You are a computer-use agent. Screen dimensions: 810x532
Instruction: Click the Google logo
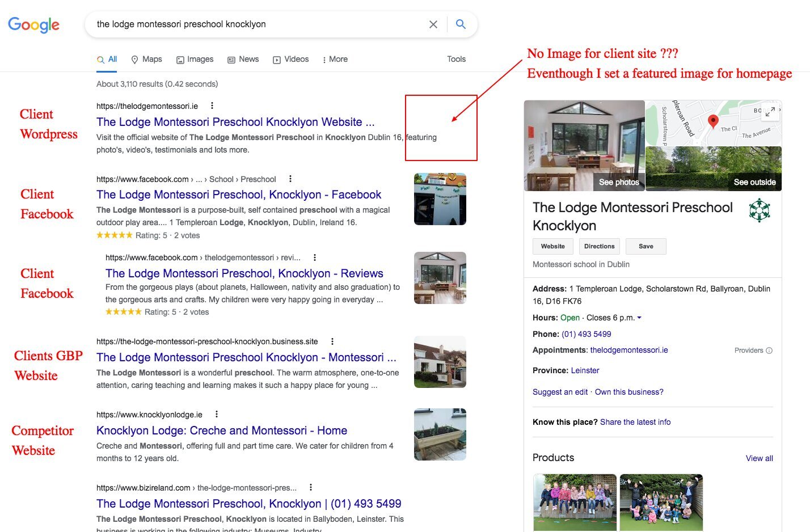point(33,24)
